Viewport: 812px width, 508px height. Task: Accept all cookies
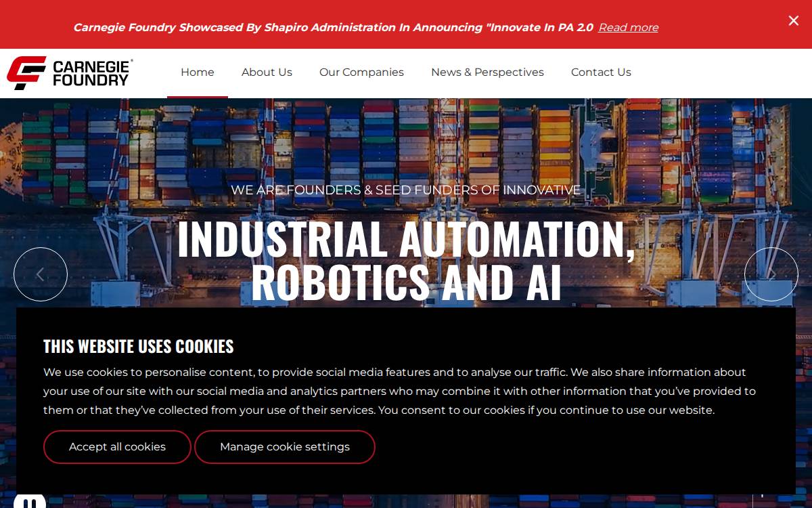(117, 447)
